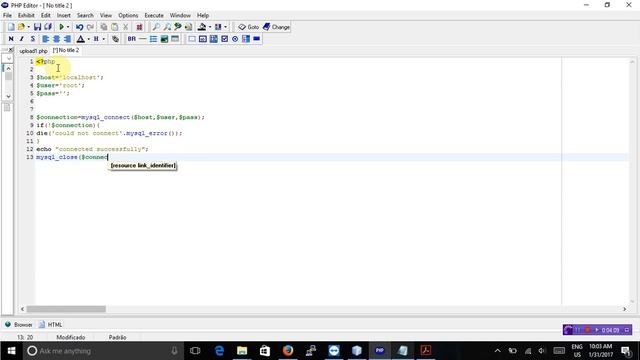The height and width of the screenshot is (360, 640).
Task: Insert hyperlink with chain icon
Action: [x=116, y=39]
